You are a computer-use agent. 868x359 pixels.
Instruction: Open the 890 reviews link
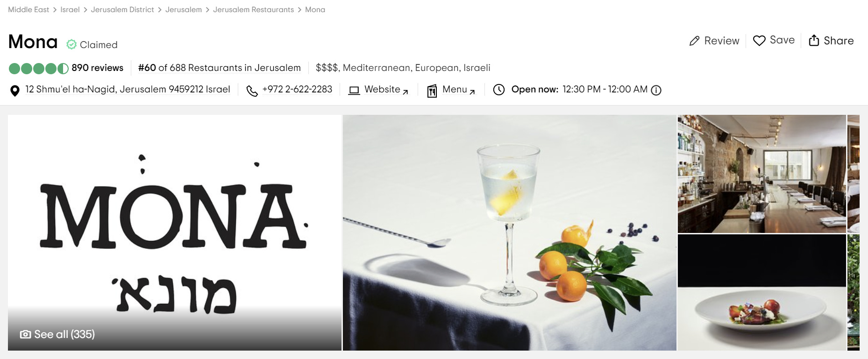click(x=97, y=68)
